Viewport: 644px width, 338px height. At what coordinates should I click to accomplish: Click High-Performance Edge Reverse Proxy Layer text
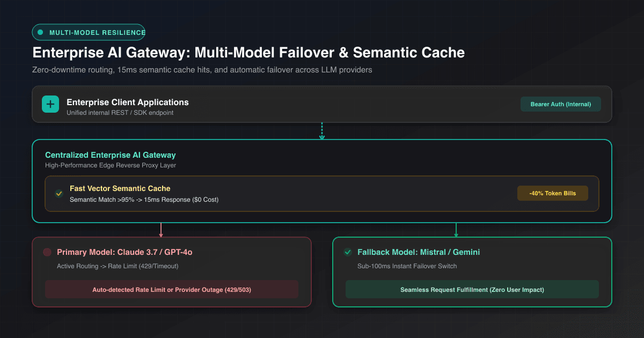pos(111,165)
